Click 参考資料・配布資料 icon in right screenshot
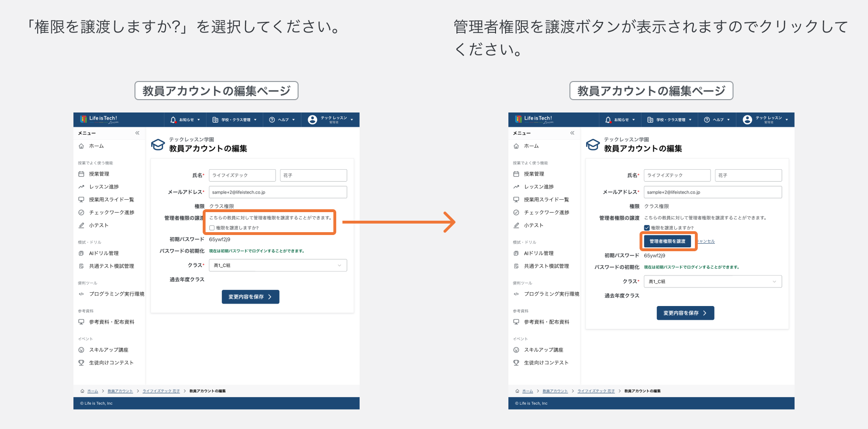 [x=516, y=322]
